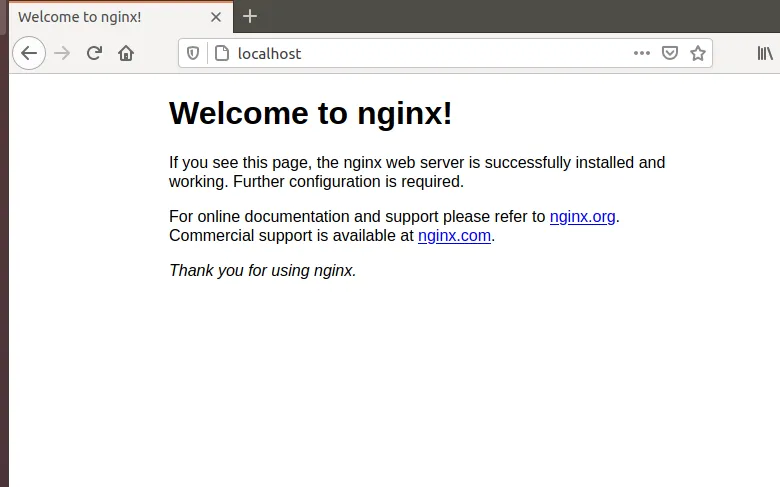Click 'Commercial support is available at' text
Viewport: 780px width, 487px height.
click(x=292, y=235)
